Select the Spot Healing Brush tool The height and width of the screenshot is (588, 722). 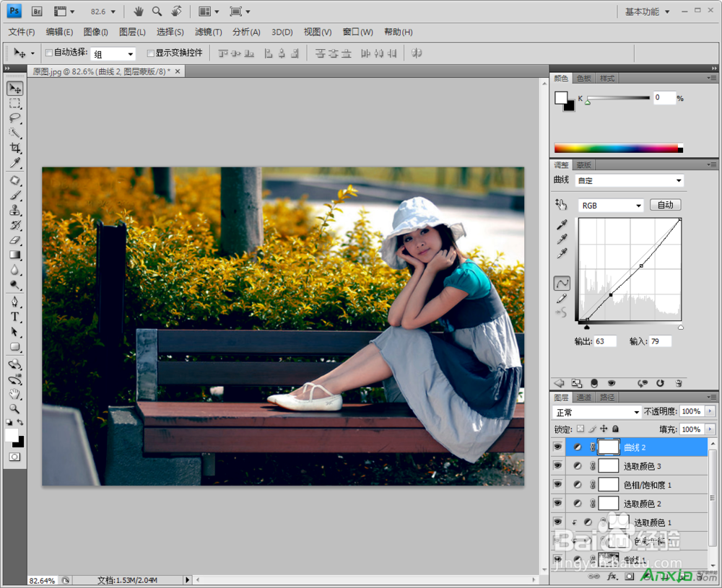[14, 180]
